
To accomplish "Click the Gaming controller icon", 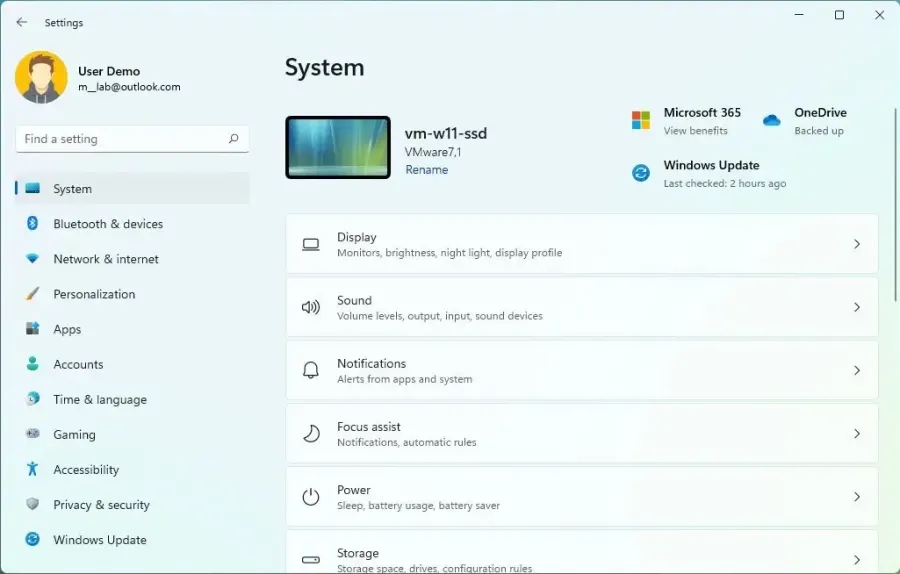I will click(33, 434).
